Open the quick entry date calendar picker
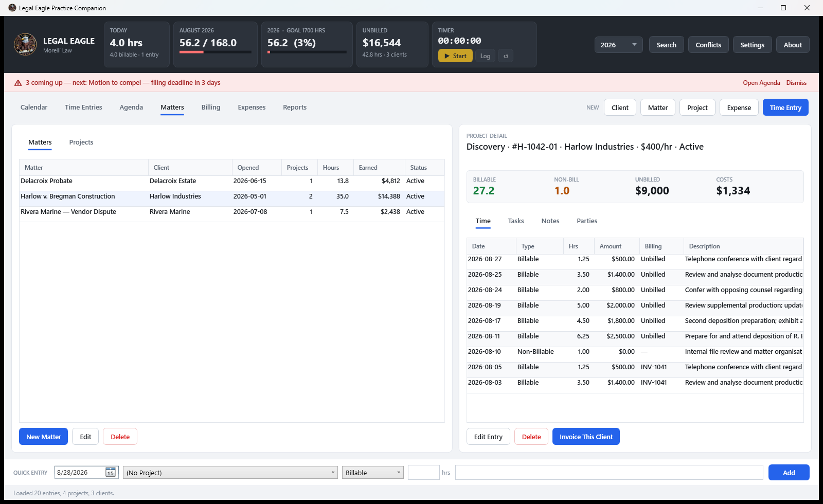 111,472
